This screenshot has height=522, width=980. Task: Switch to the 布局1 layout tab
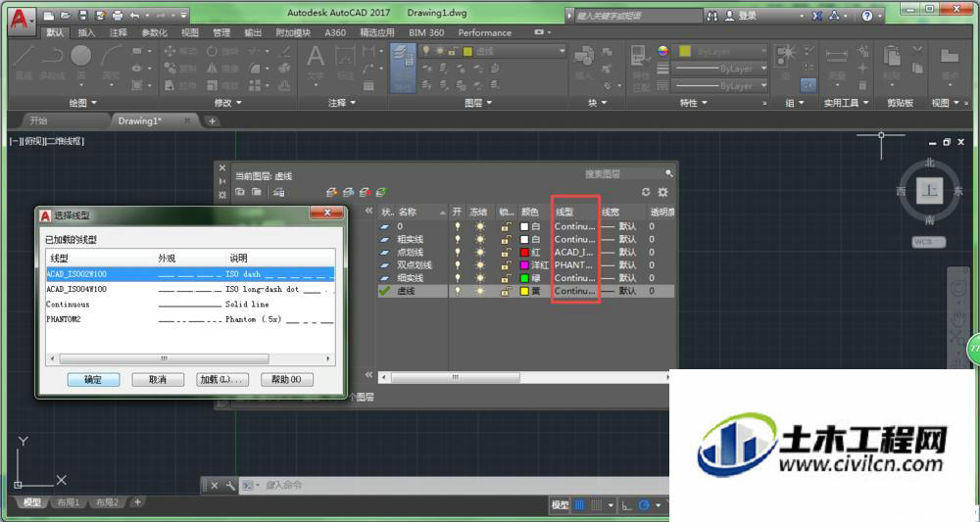[x=69, y=502]
